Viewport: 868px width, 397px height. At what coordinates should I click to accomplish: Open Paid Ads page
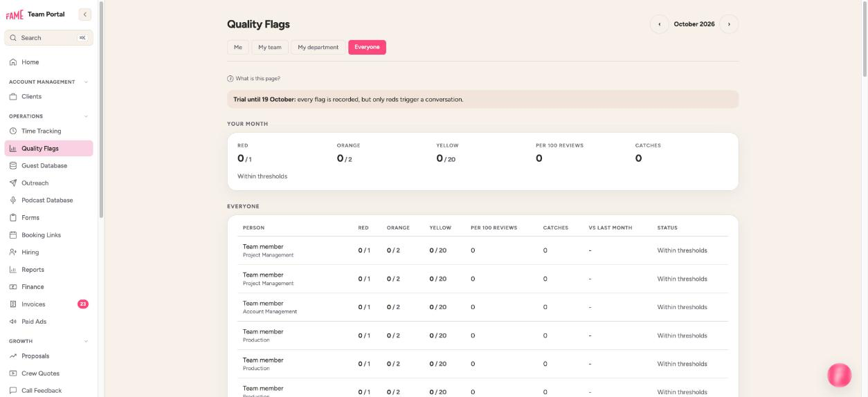[48, 322]
